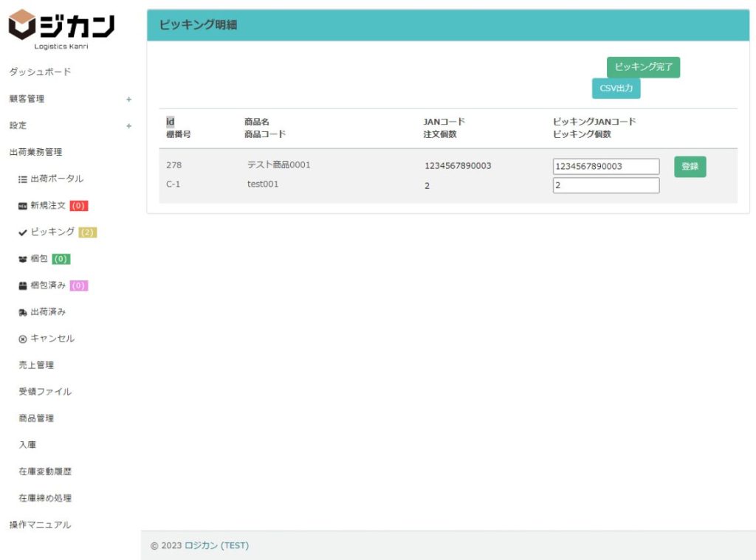
Task: Expand the 顧客管理 menu with plus sign
Action: tap(128, 99)
